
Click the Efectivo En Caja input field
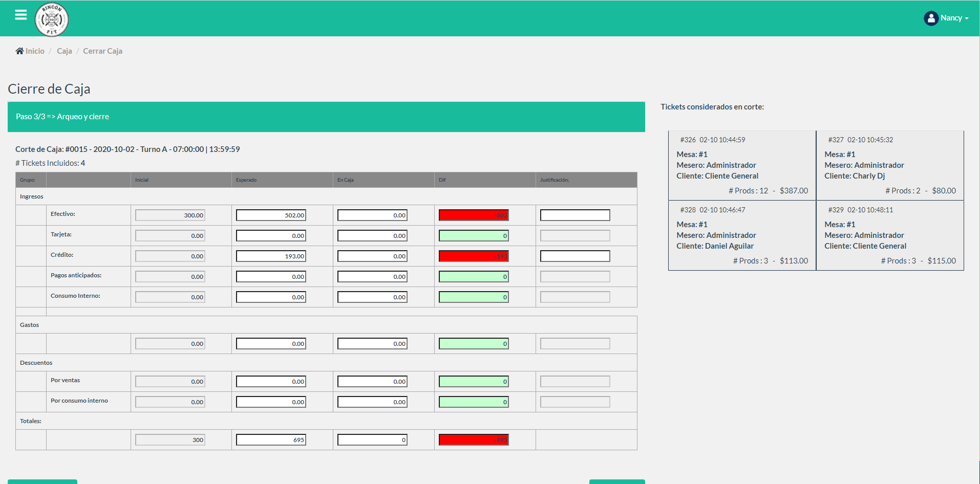(x=372, y=215)
